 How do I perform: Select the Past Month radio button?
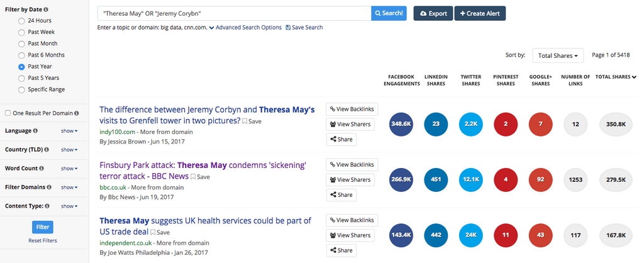point(22,43)
